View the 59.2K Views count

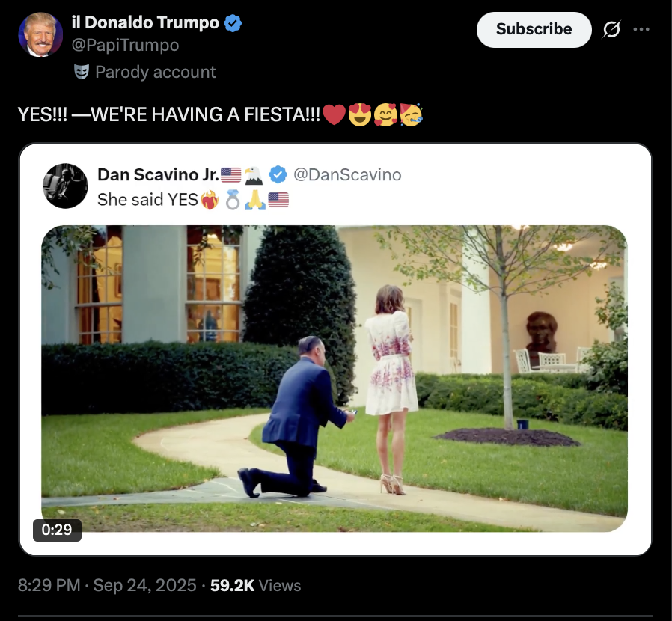coord(255,585)
